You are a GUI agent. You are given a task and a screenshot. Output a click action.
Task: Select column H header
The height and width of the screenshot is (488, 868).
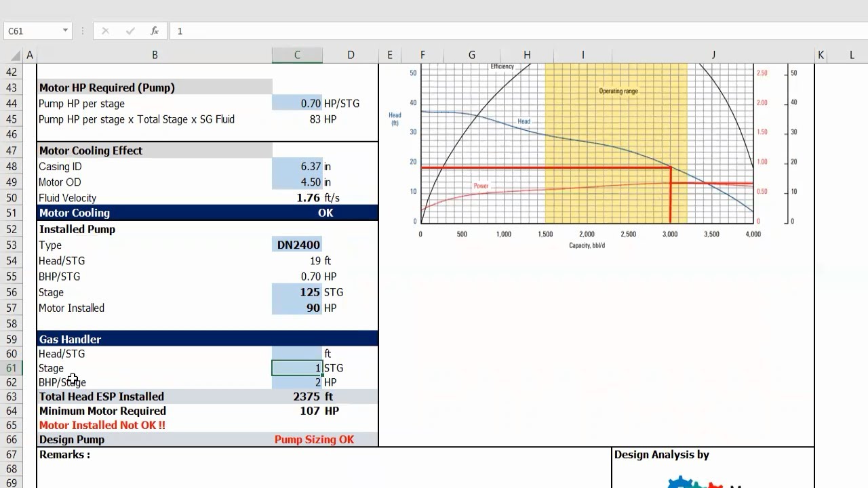(x=527, y=55)
